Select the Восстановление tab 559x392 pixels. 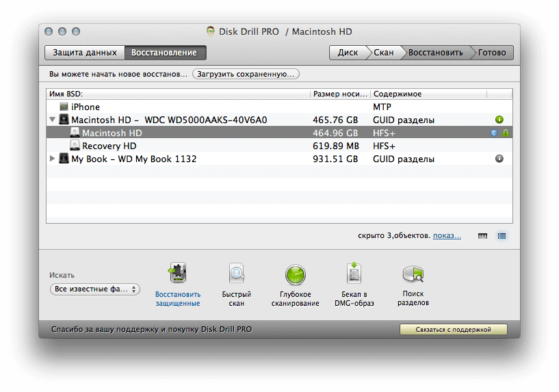pos(165,53)
